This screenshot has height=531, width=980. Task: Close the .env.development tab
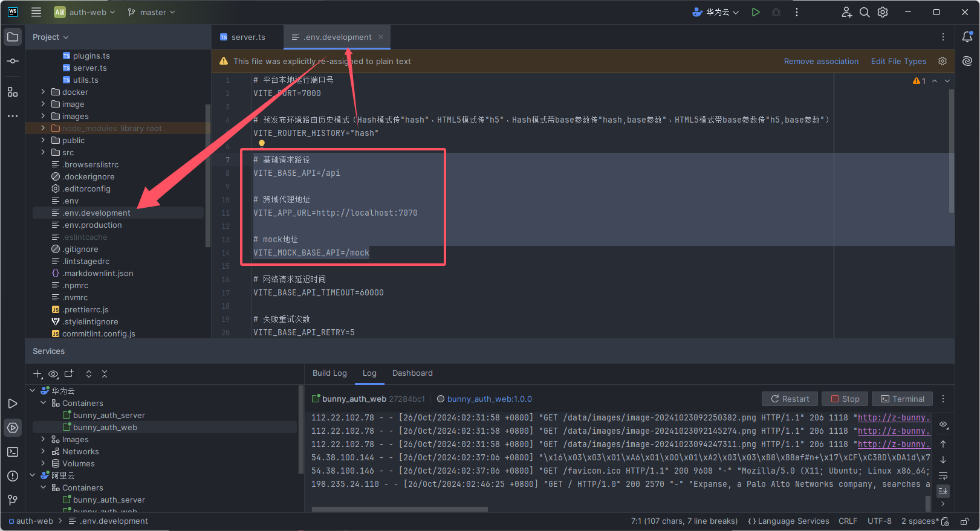381,37
